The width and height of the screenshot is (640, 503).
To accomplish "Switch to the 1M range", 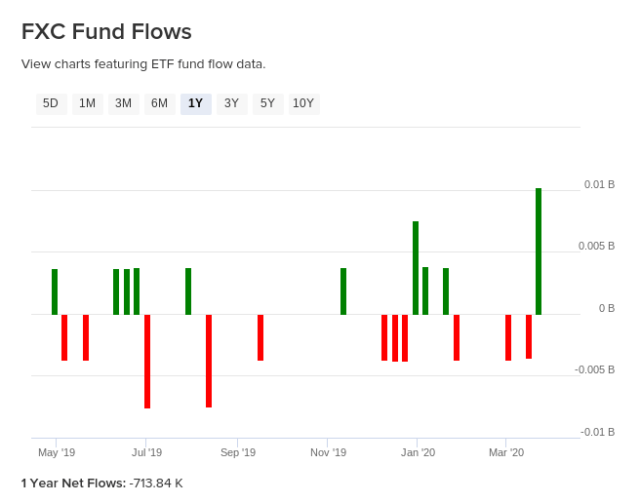I will coord(87,103).
